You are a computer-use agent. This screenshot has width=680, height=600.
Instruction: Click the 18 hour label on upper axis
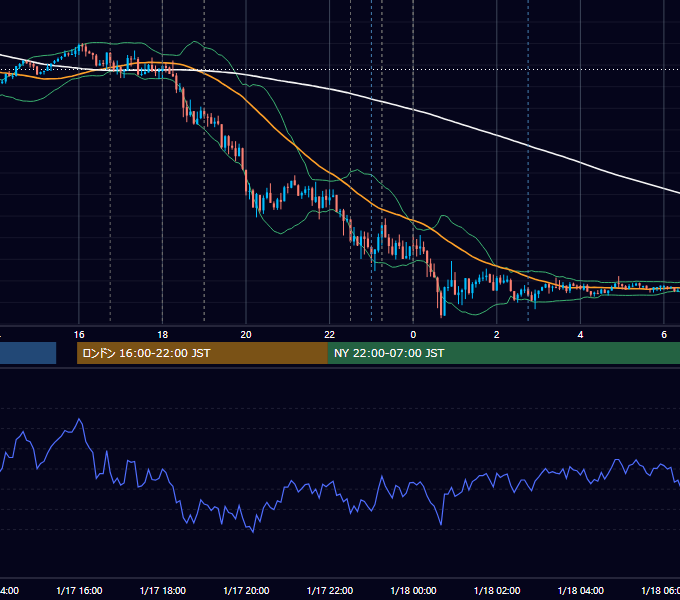pos(163,335)
